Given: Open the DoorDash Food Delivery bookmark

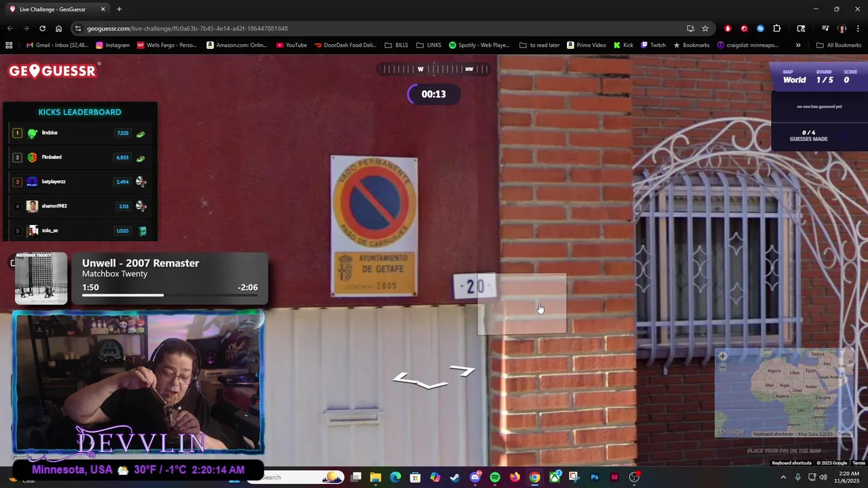Looking at the screenshot, I should tap(346, 45).
